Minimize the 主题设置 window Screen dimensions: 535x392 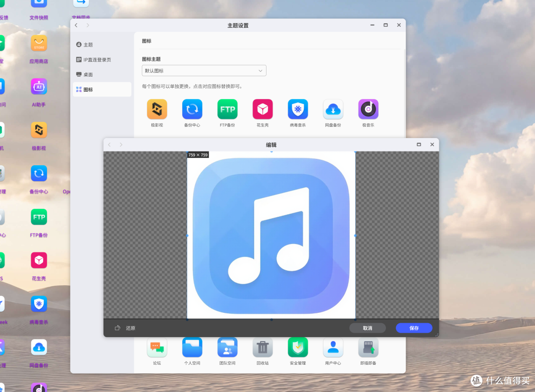click(x=372, y=25)
